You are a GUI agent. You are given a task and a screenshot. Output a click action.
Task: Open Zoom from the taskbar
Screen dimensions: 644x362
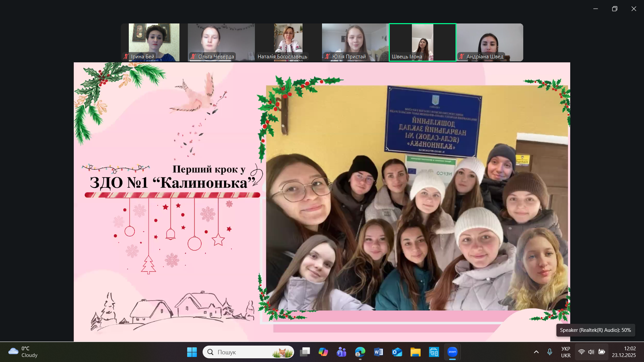coord(452,352)
